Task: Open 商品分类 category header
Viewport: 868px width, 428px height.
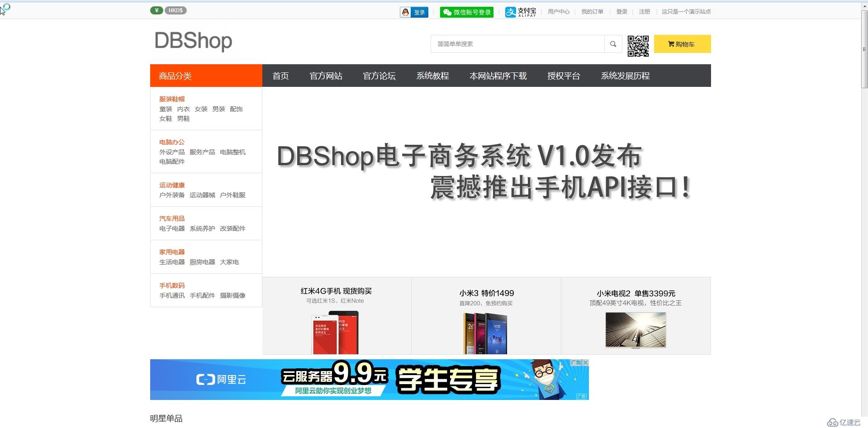Action: click(x=206, y=76)
